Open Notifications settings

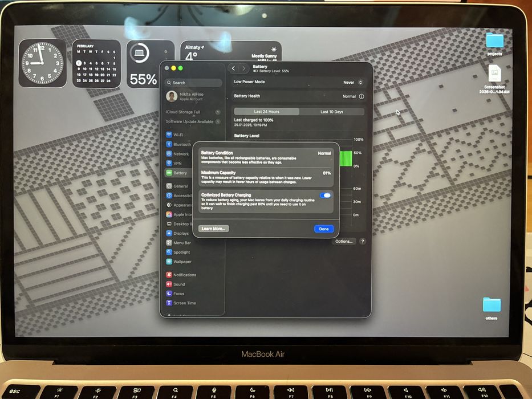(x=181, y=275)
